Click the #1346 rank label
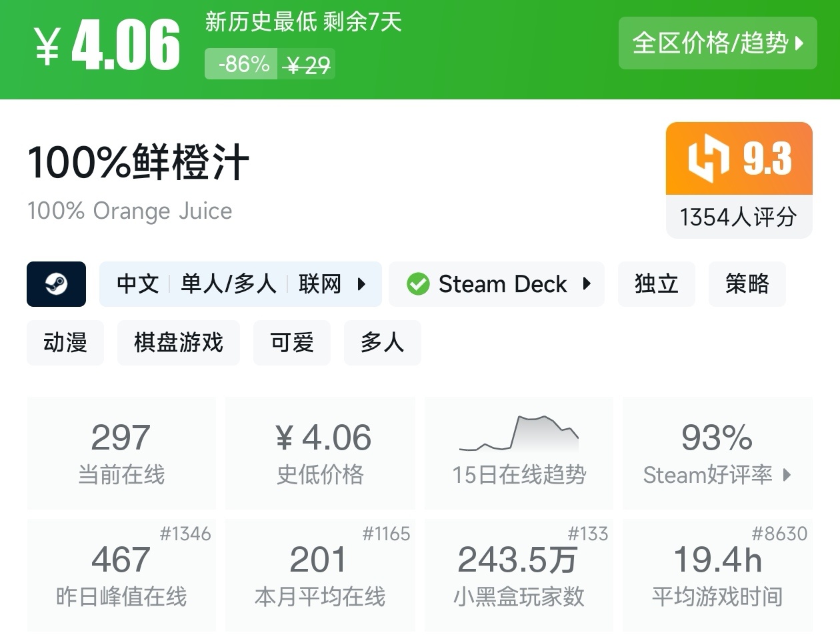Screen dimensions: 840x643 coord(185,534)
